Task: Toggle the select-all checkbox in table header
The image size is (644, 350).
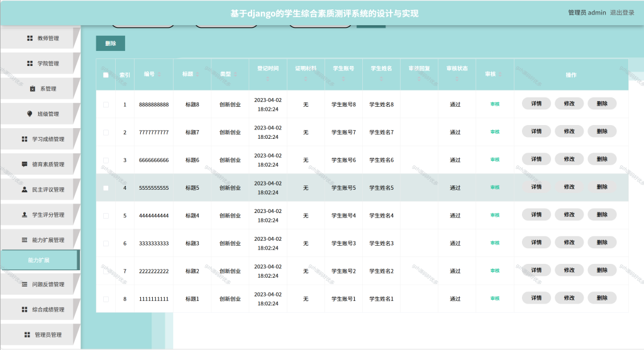Action: [106, 75]
